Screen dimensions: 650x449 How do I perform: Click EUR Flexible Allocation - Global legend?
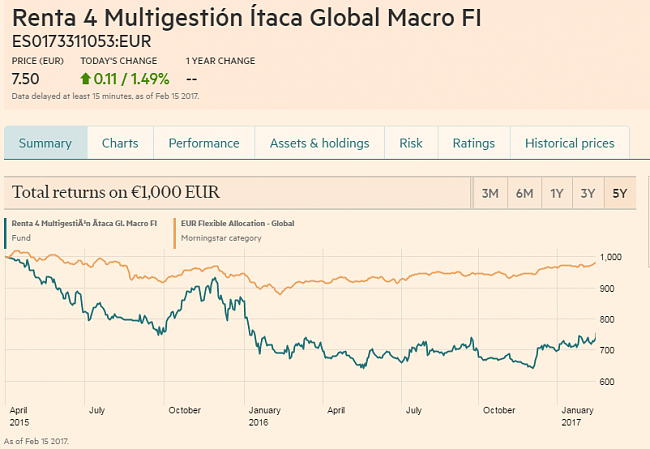[x=238, y=223]
